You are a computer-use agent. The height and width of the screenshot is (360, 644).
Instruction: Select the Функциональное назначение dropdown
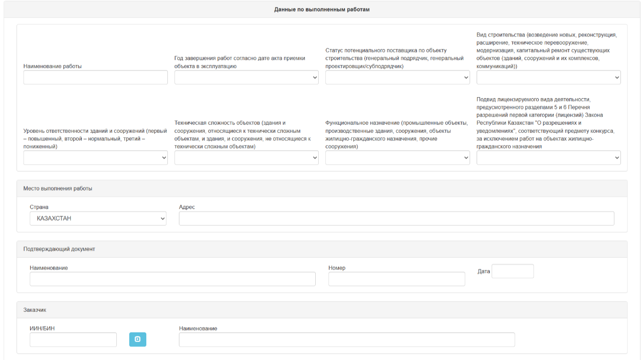(397, 157)
